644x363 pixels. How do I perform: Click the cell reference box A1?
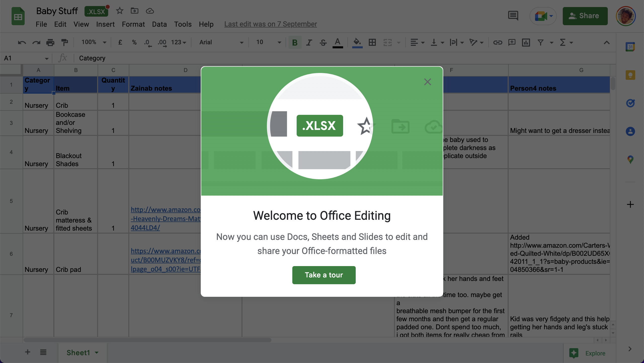tap(26, 58)
